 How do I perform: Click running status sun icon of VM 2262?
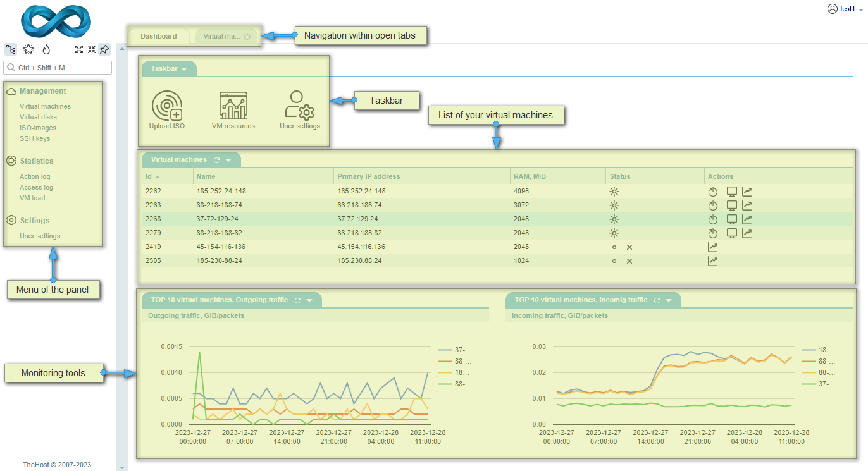(614, 191)
